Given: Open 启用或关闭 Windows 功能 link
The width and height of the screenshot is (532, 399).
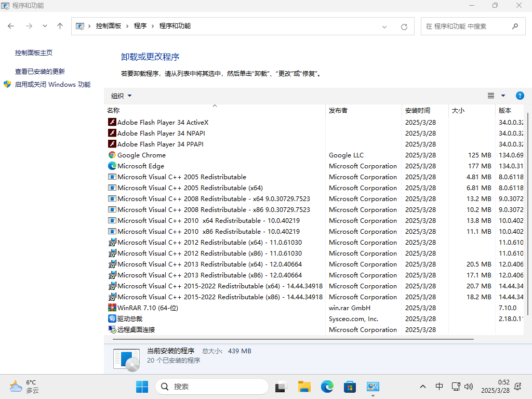Looking at the screenshot, I should point(52,84).
